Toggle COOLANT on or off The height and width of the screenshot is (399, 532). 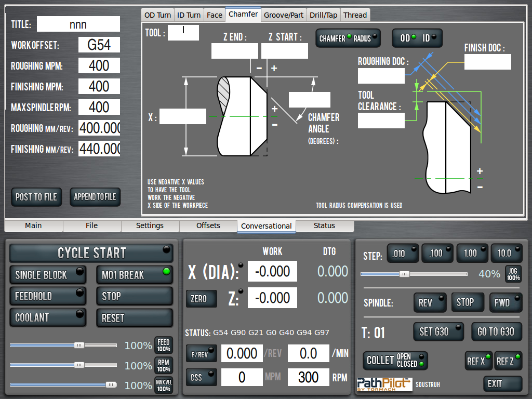point(48,317)
